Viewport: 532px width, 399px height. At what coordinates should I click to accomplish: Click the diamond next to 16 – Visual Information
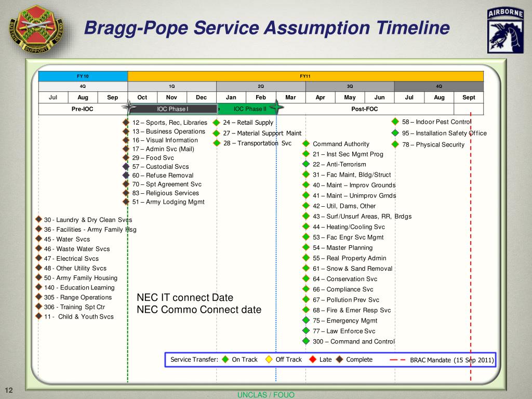pos(126,140)
